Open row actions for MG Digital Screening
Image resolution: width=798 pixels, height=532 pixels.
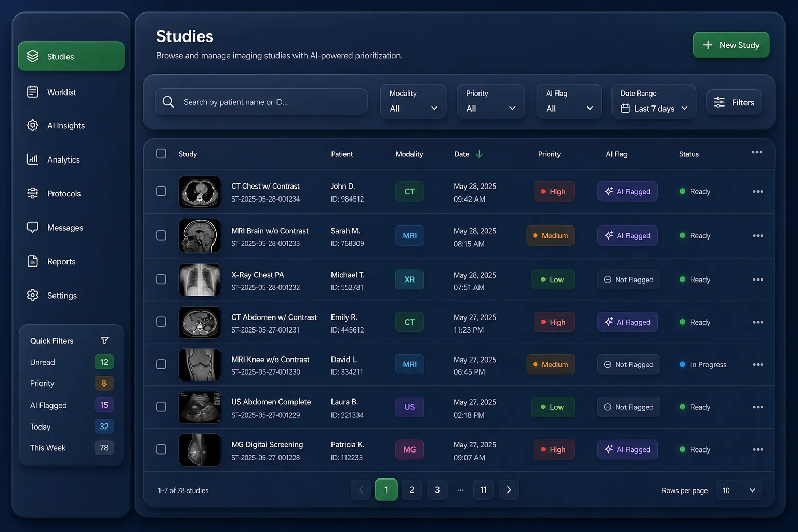click(x=758, y=450)
